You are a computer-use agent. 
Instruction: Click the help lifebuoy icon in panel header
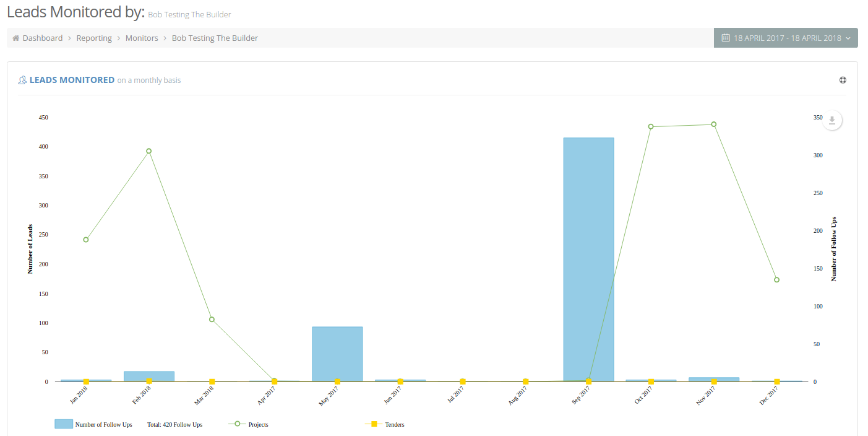pos(843,80)
